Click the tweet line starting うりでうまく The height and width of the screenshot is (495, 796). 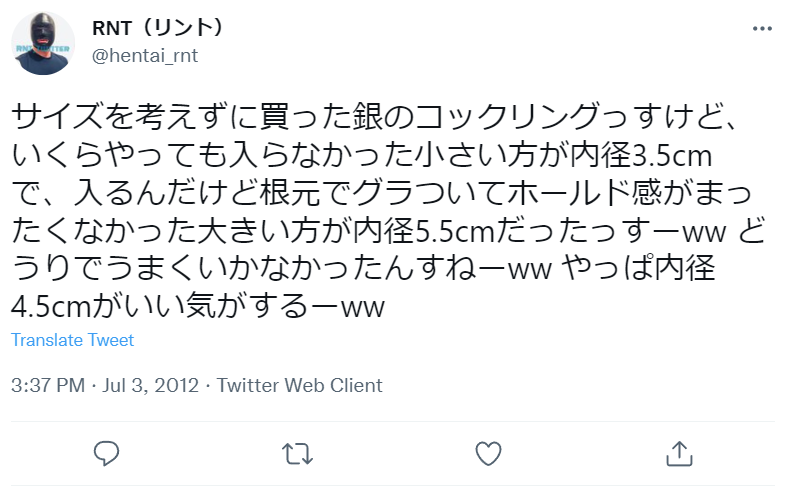point(363,269)
